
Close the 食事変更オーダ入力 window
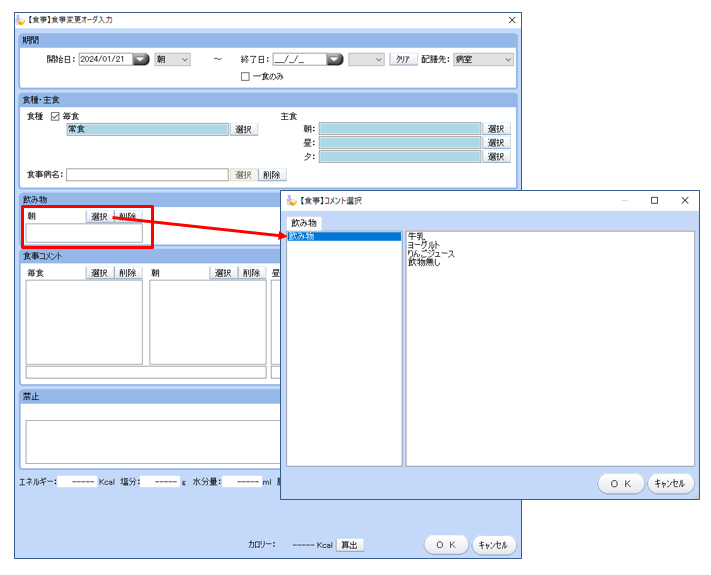[x=512, y=20]
